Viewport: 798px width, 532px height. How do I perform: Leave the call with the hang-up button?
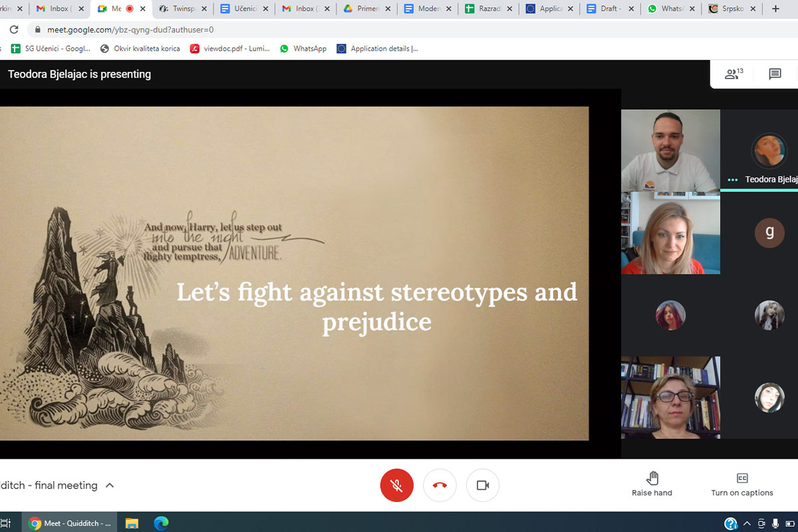[440, 485]
